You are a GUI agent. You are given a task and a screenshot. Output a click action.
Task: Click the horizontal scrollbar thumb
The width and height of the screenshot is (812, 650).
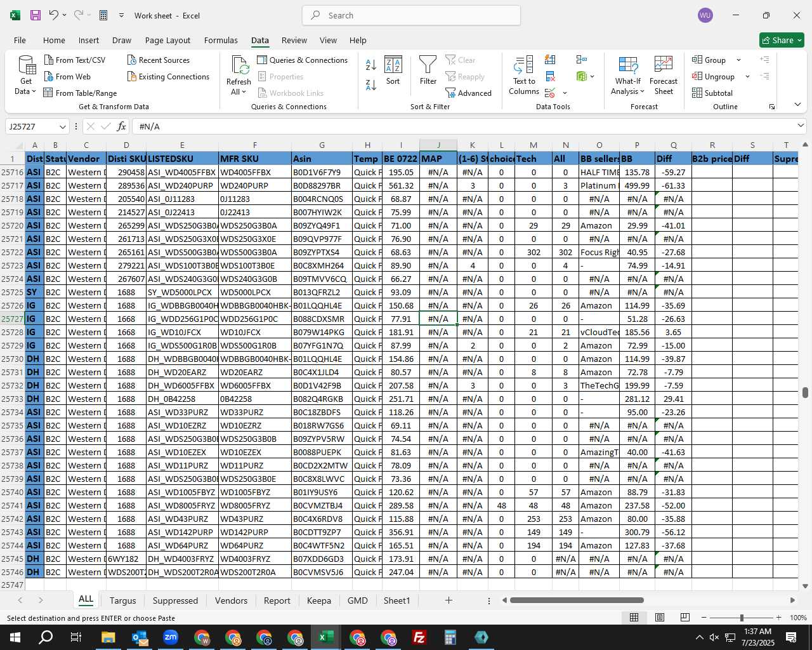pos(577,600)
